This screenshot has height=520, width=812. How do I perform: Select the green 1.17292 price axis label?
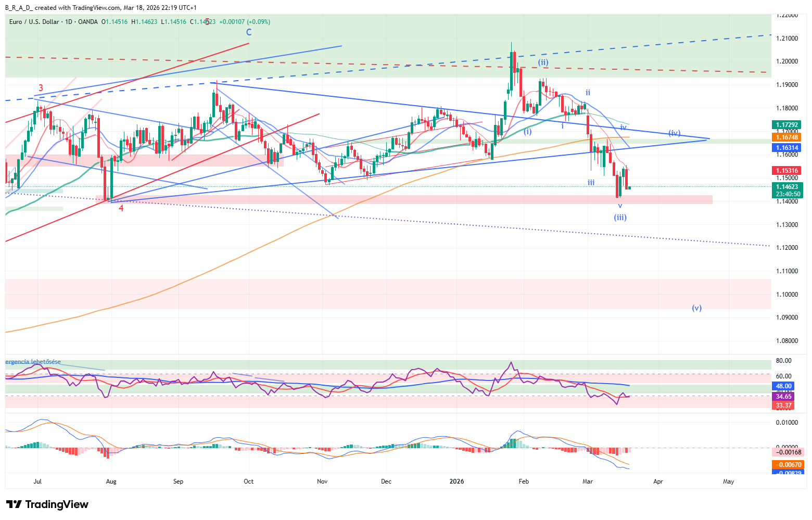coord(787,125)
